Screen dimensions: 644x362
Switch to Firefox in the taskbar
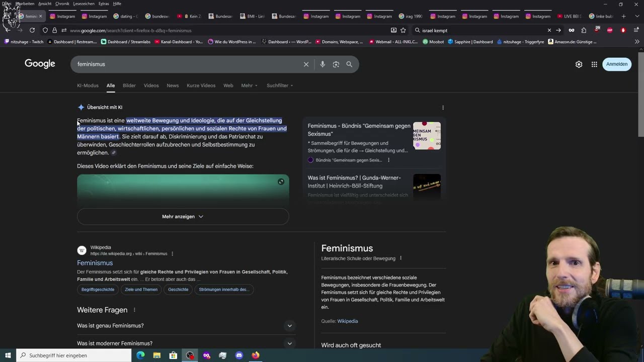[x=256, y=355]
